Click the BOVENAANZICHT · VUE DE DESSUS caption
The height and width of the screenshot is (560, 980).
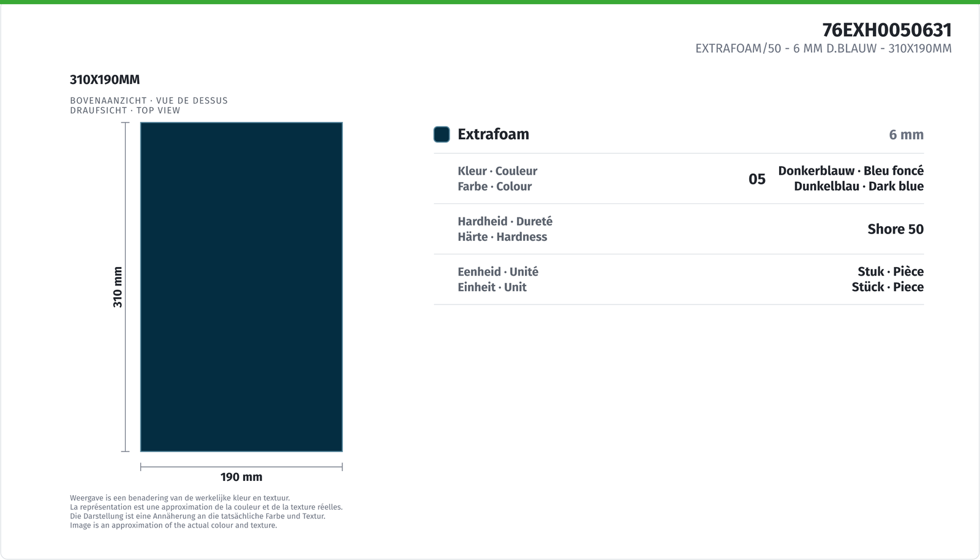coord(149,100)
